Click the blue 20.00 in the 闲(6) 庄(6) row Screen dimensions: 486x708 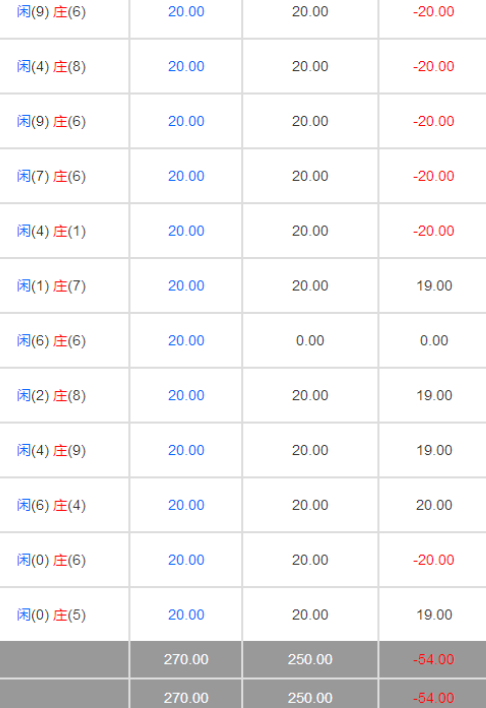point(186,340)
